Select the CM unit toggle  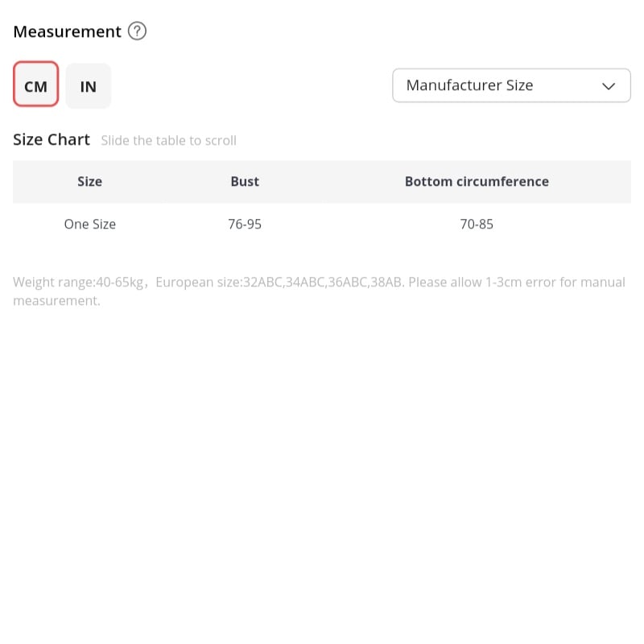tap(35, 85)
